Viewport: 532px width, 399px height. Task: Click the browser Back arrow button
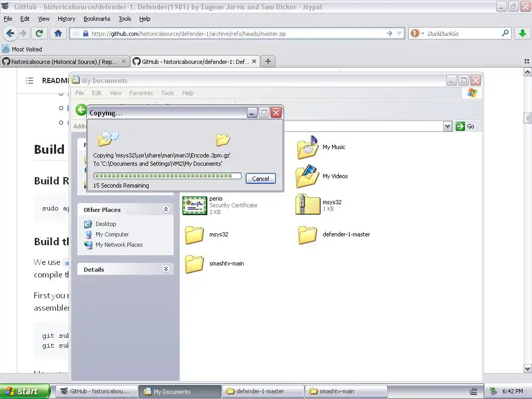coord(10,33)
